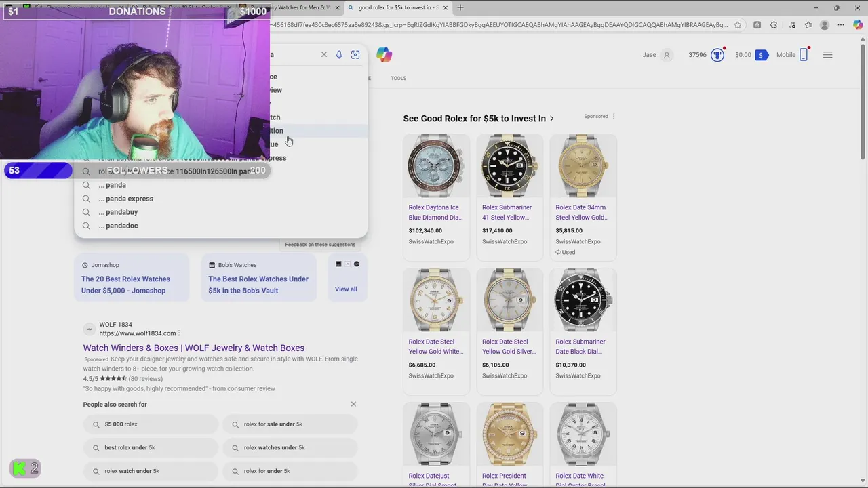The image size is (868, 488).
Task: Open the Rolex Submariner 41 Steel Yellow image
Action: click(x=510, y=166)
